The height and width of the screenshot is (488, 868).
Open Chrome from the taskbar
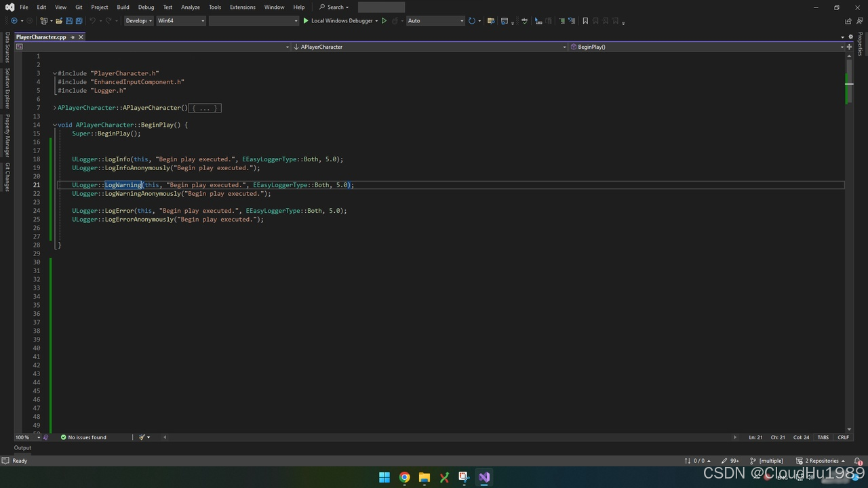pyautogui.click(x=404, y=477)
